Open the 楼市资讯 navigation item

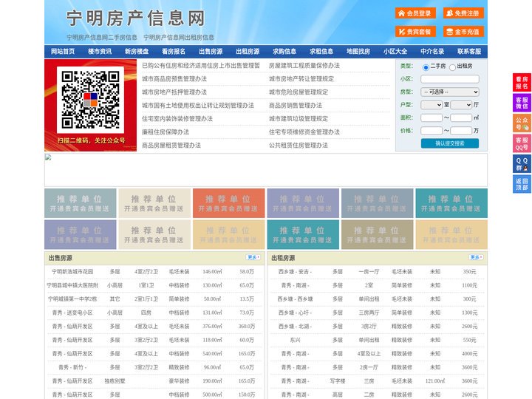pos(100,52)
